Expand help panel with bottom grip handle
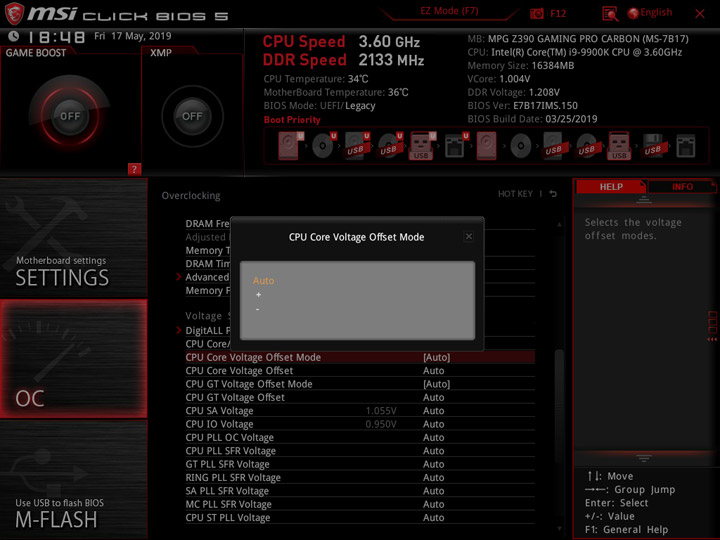Viewport: 720px width, 540px height. click(643, 458)
